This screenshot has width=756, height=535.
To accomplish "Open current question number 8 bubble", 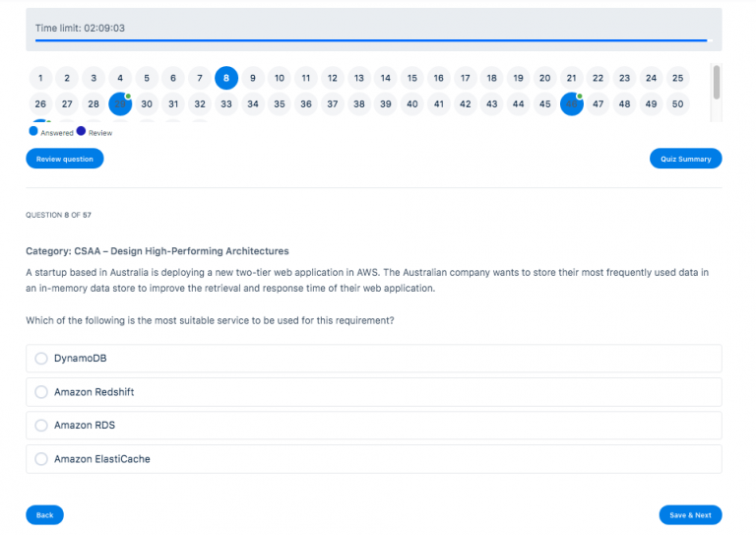I will pos(226,78).
